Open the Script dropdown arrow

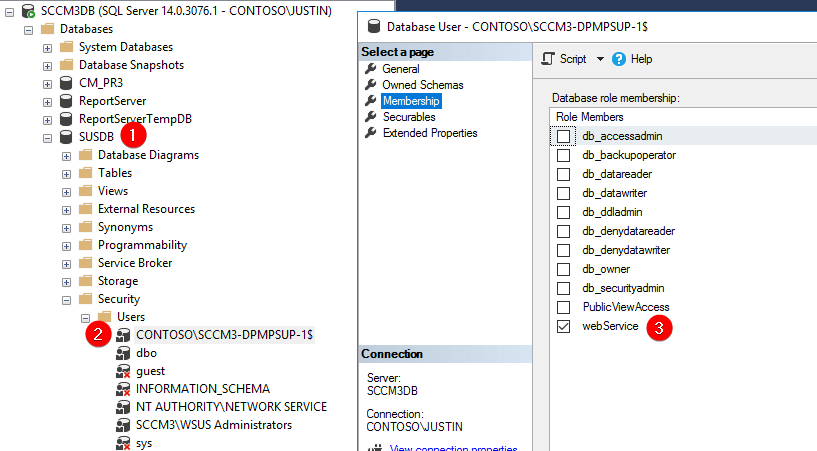600,59
